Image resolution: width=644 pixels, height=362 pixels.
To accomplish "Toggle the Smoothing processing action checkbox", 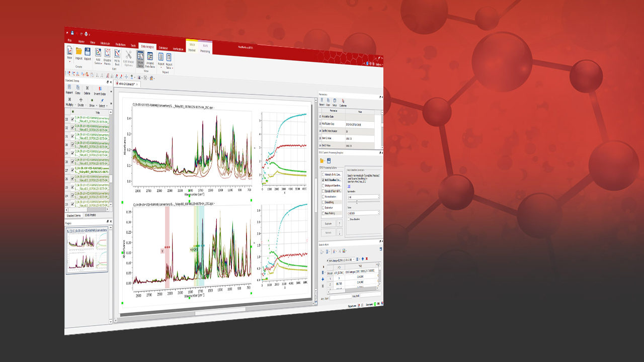I will pyautogui.click(x=323, y=202).
